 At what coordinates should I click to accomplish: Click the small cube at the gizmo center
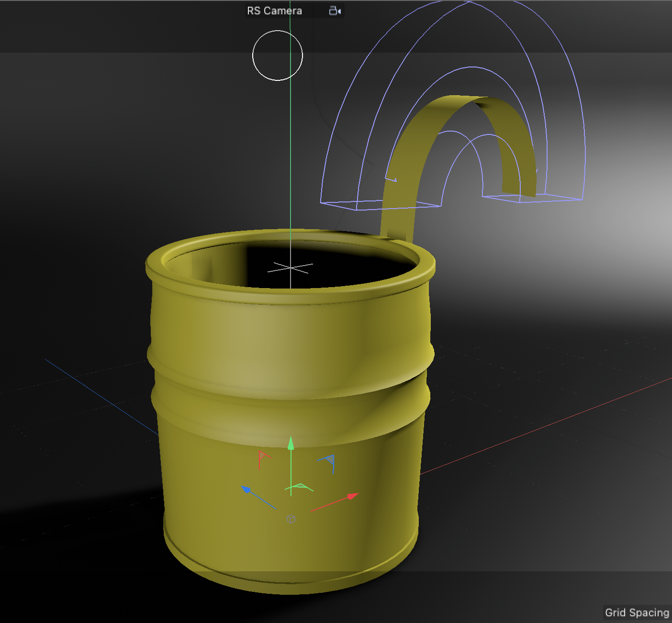pyautogui.click(x=291, y=518)
